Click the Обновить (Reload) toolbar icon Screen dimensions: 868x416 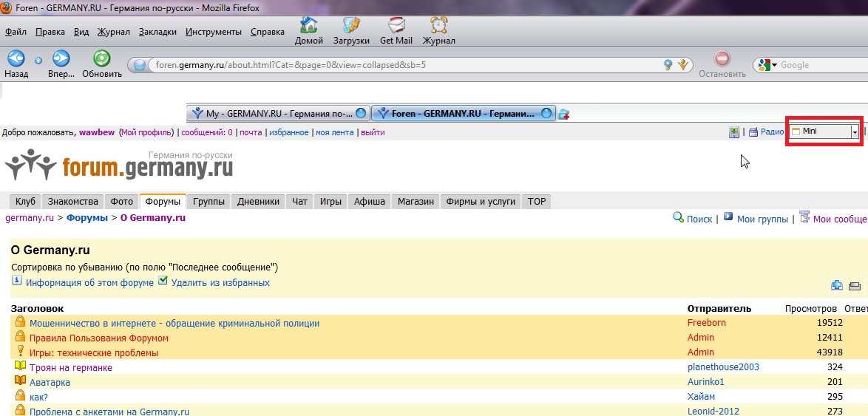pos(101,58)
